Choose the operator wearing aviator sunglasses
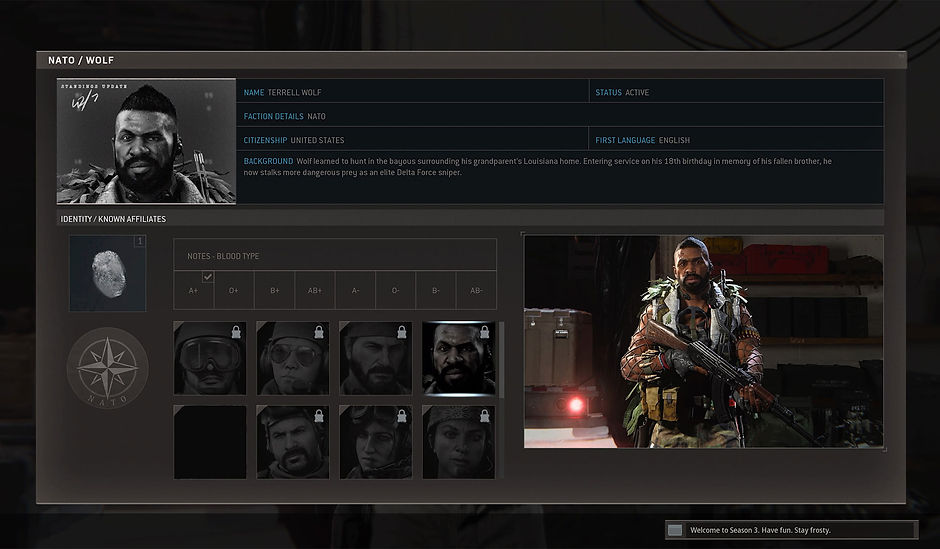940x549 pixels. (x=293, y=358)
